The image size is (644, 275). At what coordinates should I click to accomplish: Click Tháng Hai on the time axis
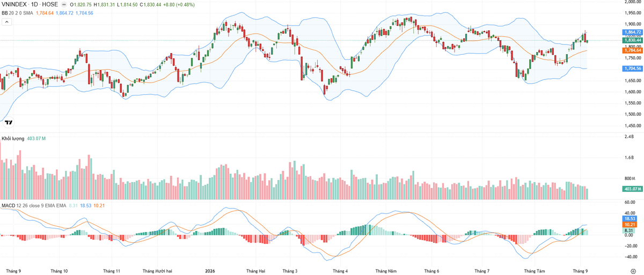click(x=255, y=271)
